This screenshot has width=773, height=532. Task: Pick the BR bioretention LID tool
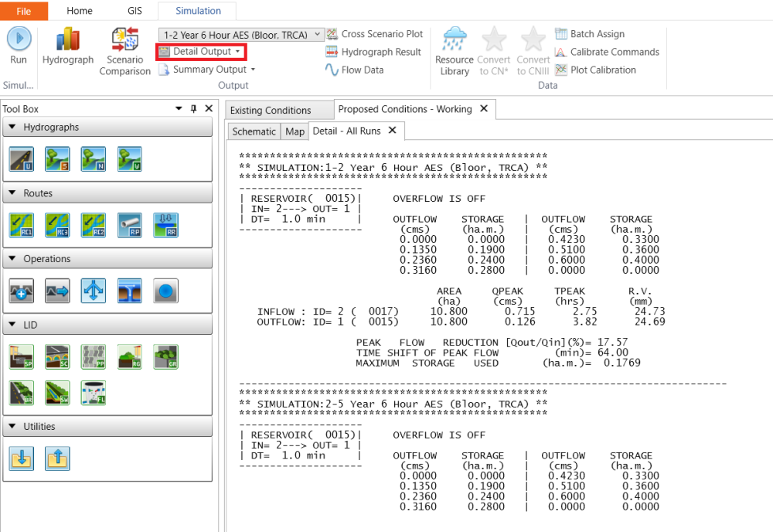pos(22,393)
